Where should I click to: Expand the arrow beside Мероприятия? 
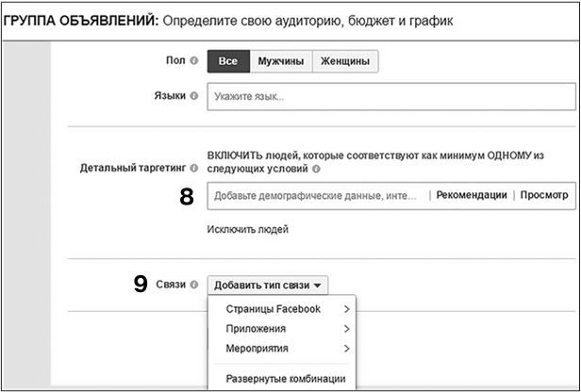[347, 349]
